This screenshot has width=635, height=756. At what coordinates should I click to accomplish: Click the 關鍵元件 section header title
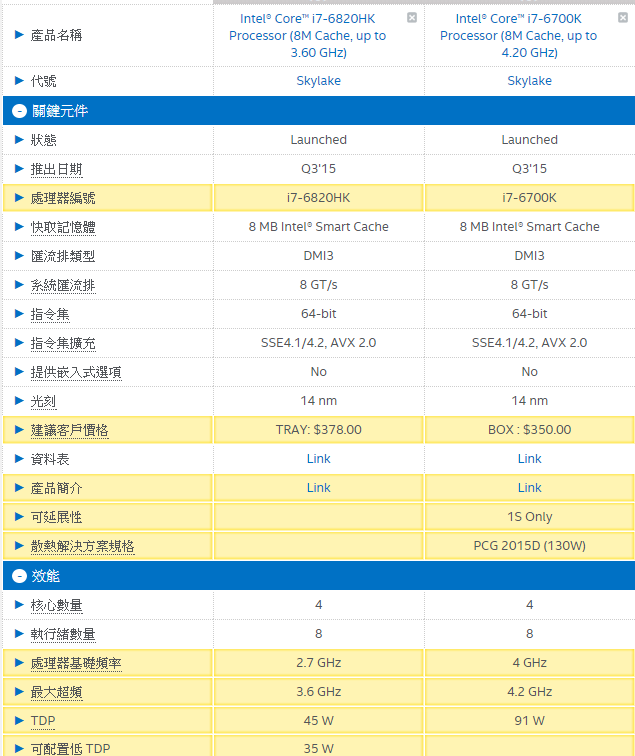pos(60,111)
